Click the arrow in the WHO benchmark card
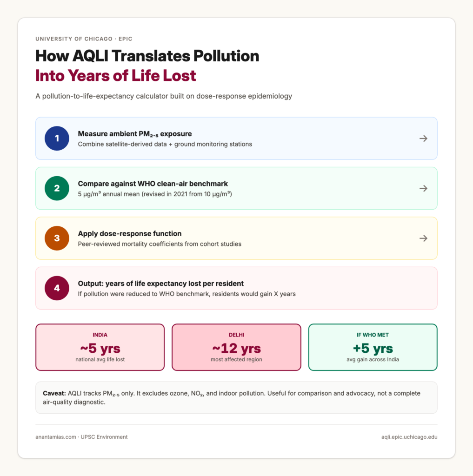The width and height of the screenshot is (473, 476). [x=424, y=188]
